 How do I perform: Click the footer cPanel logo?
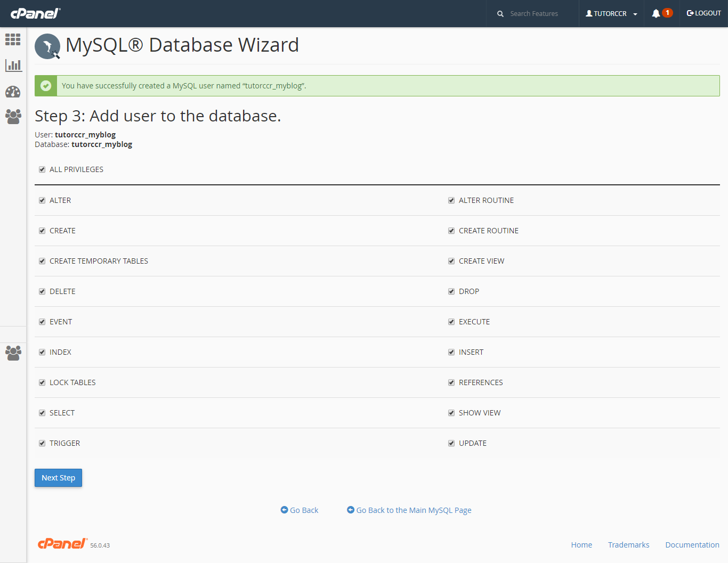(62, 543)
